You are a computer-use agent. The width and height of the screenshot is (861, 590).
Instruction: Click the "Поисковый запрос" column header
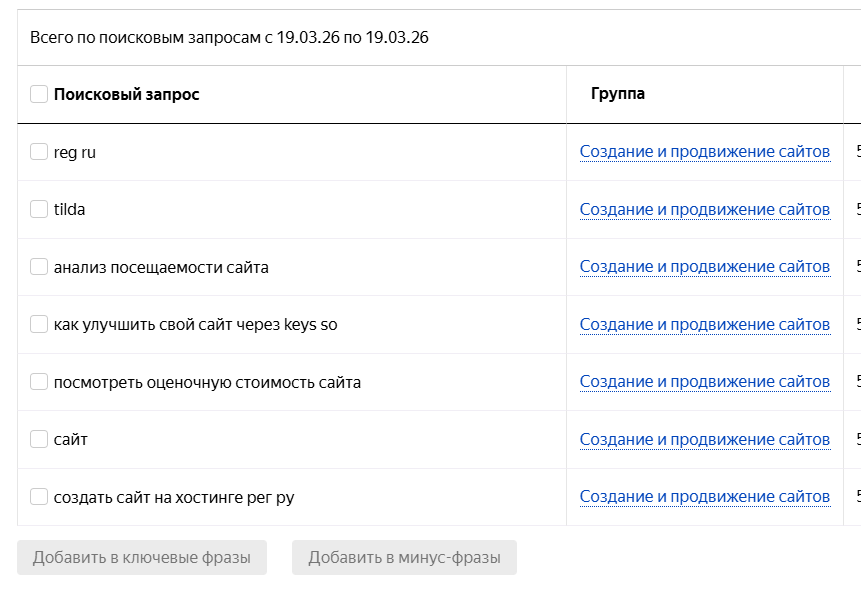point(126,94)
